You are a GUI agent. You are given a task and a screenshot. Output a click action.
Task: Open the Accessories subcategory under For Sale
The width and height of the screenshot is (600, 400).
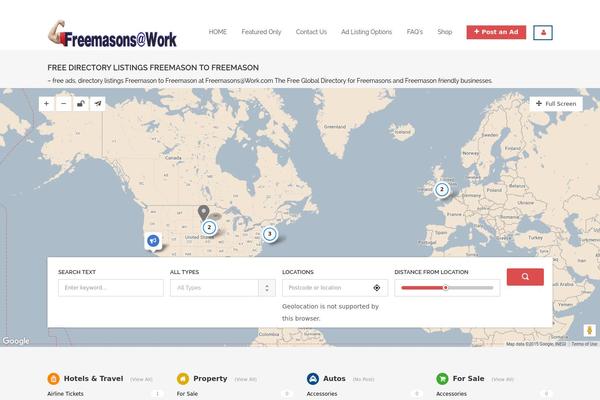coord(452,393)
